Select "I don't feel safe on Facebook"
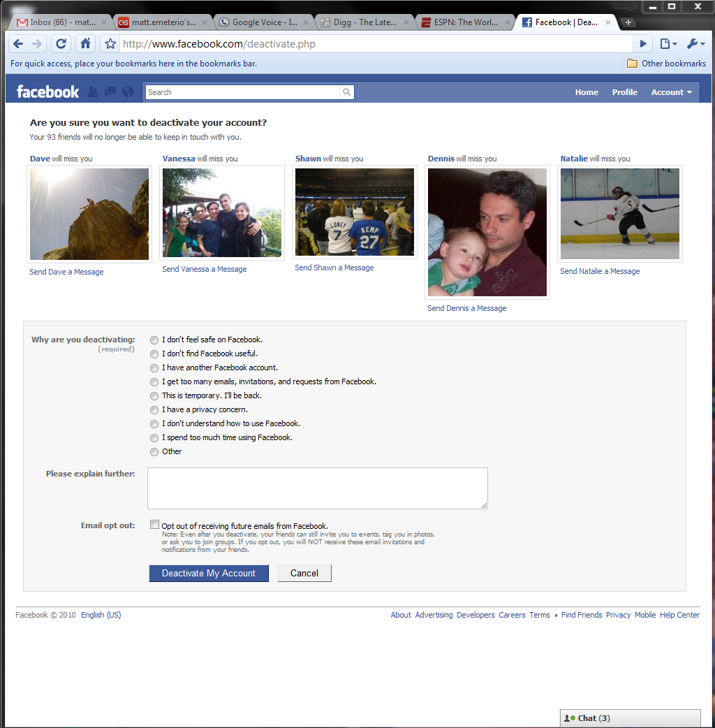The width and height of the screenshot is (715, 728). coord(154,340)
